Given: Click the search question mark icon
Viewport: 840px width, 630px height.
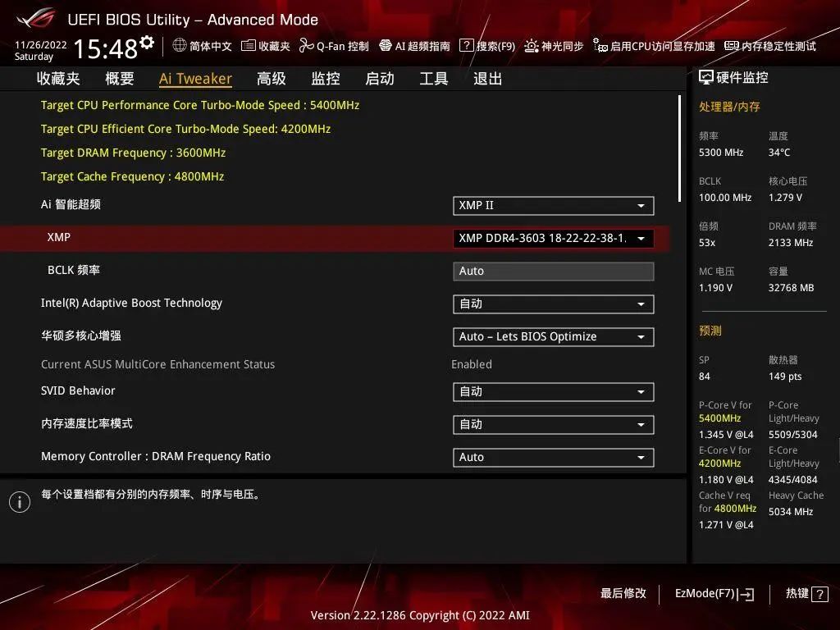Looking at the screenshot, I should (467, 46).
